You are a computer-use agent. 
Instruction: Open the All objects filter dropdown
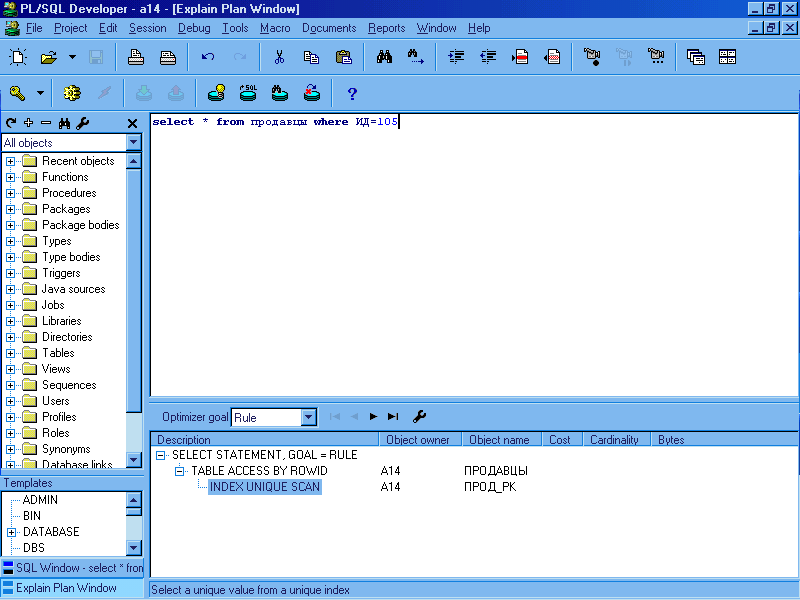coord(134,142)
